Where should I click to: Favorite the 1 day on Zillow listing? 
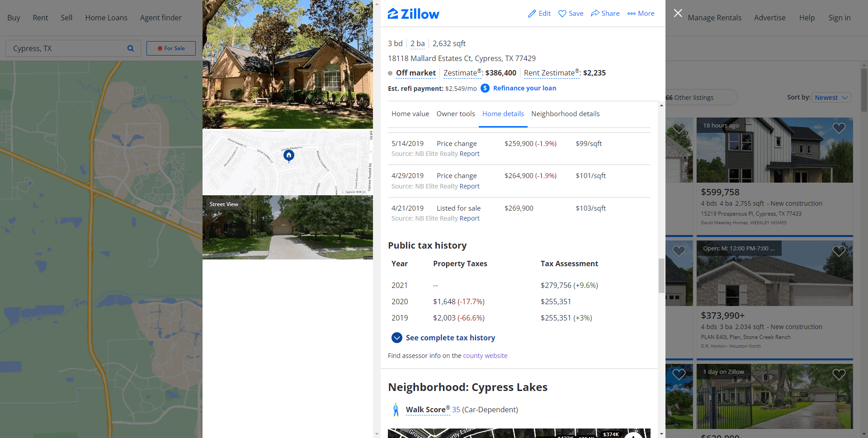click(x=839, y=374)
